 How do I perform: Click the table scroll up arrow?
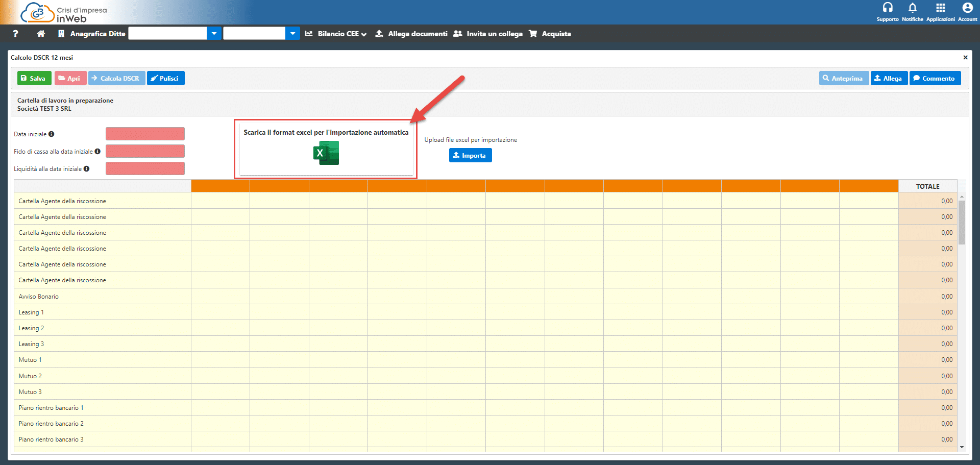click(x=962, y=197)
